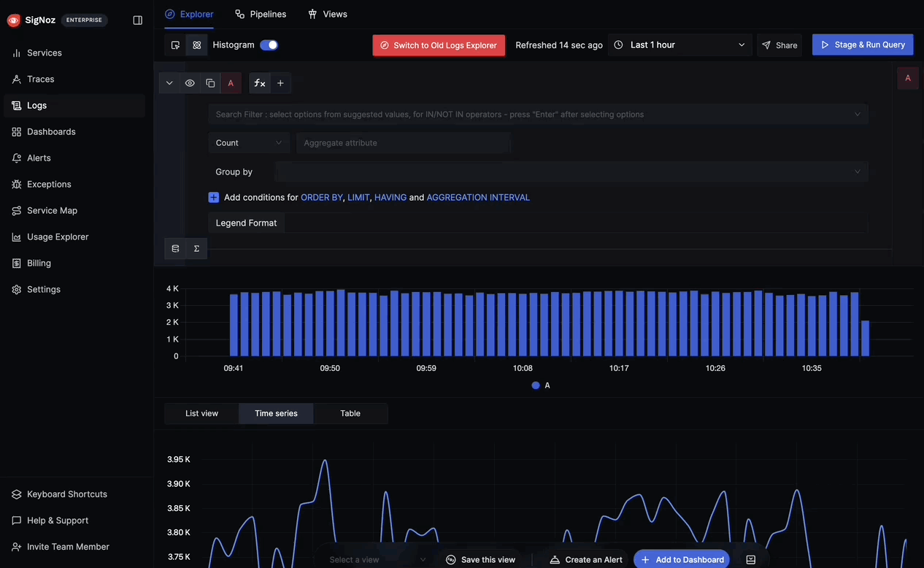Collapse the sidebar with panel toggle icon
Image resolution: width=924 pixels, height=568 pixels.
[x=138, y=20]
